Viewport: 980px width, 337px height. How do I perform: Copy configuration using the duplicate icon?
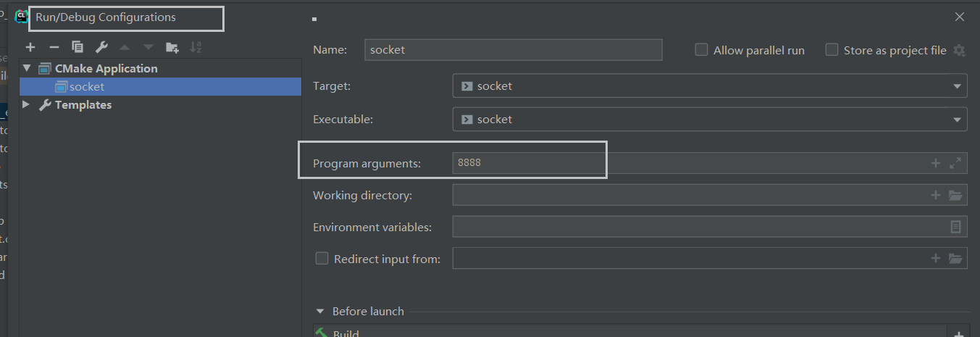point(78,47)
